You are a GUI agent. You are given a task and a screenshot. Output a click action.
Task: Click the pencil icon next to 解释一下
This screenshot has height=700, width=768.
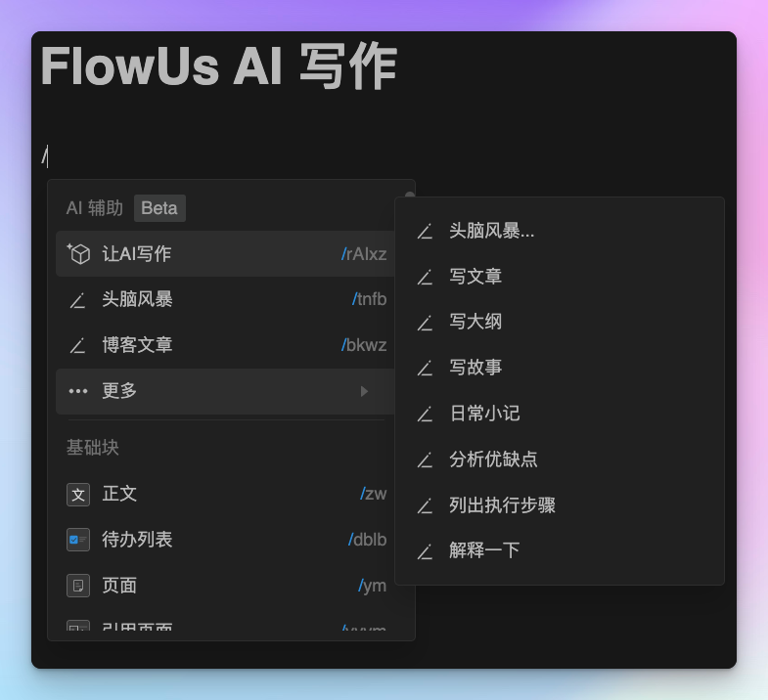[x=425, y=551]
